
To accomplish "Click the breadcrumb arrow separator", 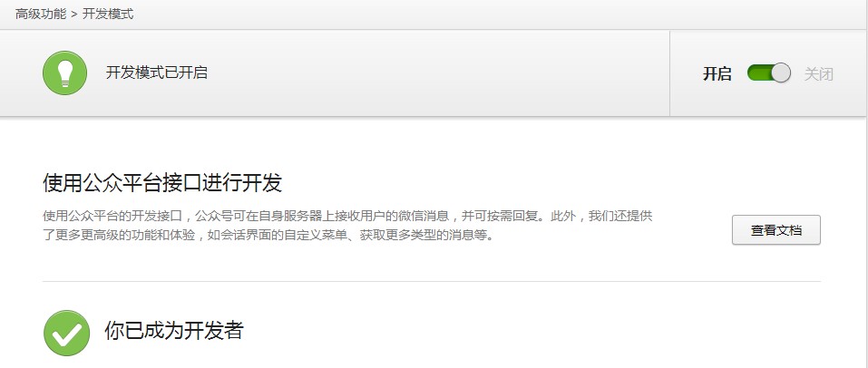I will click(74, 15).
